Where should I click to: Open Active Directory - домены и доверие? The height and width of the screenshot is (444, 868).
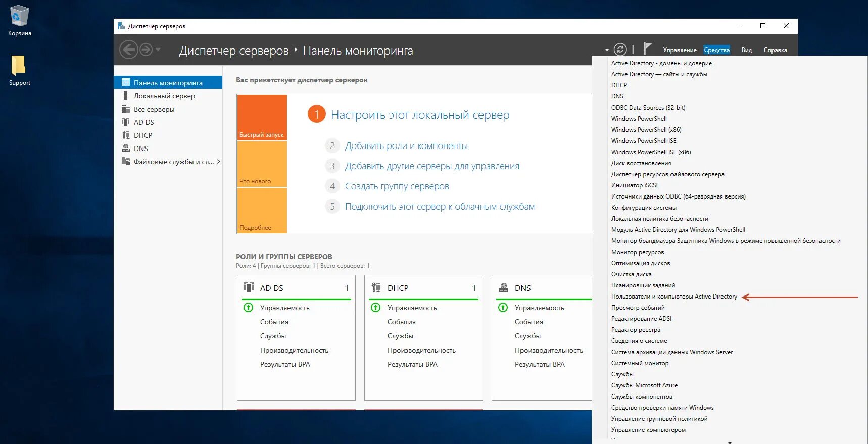pos(661,63)
